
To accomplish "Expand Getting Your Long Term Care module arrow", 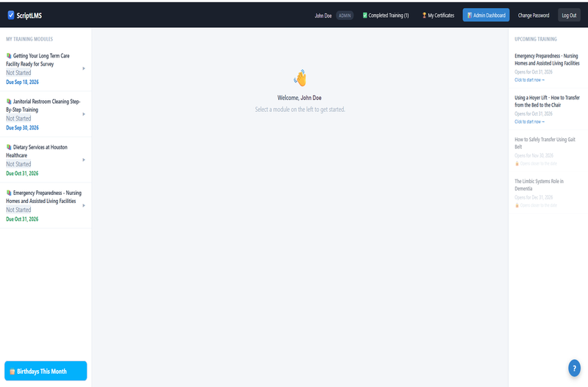I will point(84,68).
